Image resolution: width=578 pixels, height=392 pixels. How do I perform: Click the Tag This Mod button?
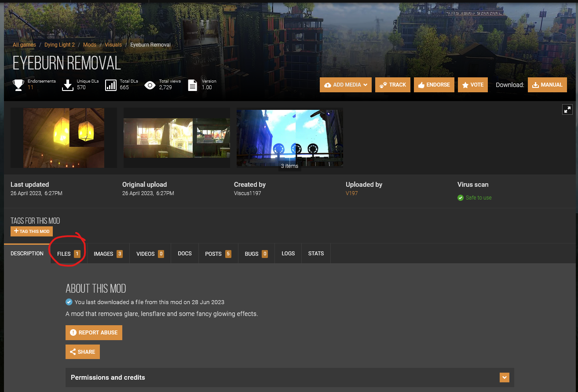coord(32,231)
